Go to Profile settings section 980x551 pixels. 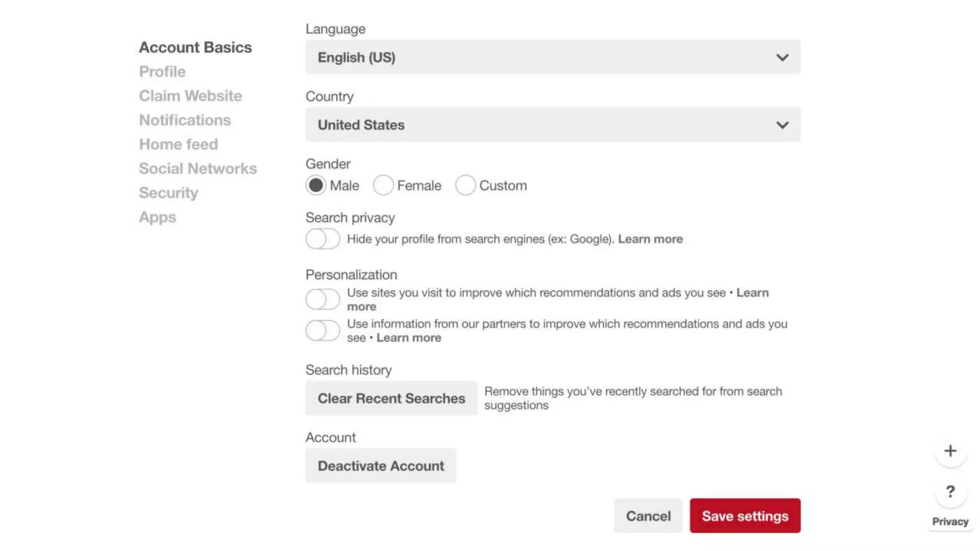pyautogui.click(x=162, y=72)
